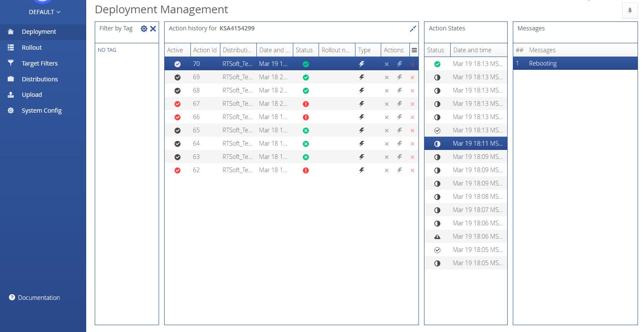Minimize the action history panel
Image resolution: width=644 pixels, height=332 pixels.
point(413,29)
